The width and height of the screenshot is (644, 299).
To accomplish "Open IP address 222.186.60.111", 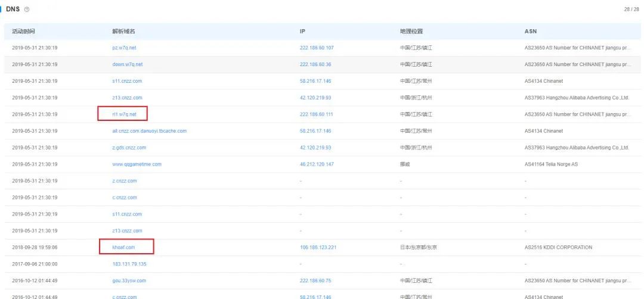I will click(316, 114).
